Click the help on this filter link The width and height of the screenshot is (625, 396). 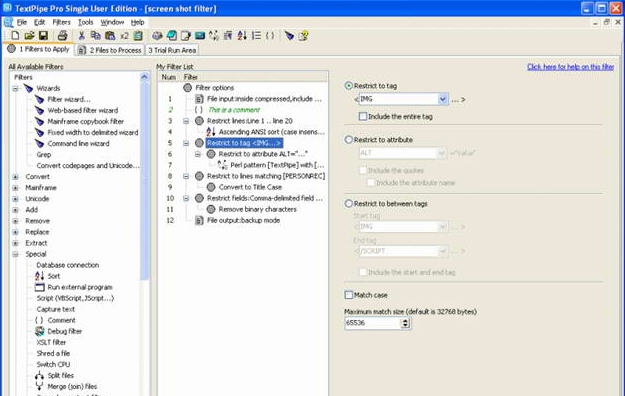570,67
